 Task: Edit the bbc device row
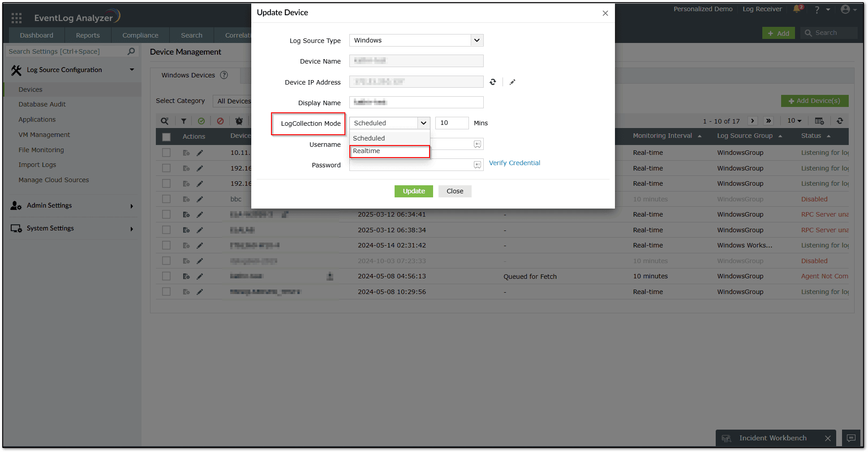tap(200, 199)
